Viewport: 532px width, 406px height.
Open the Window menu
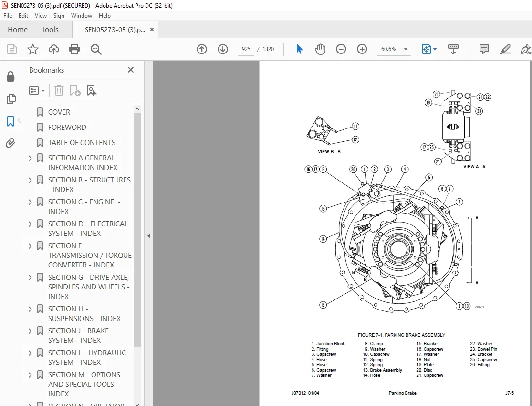82,16
